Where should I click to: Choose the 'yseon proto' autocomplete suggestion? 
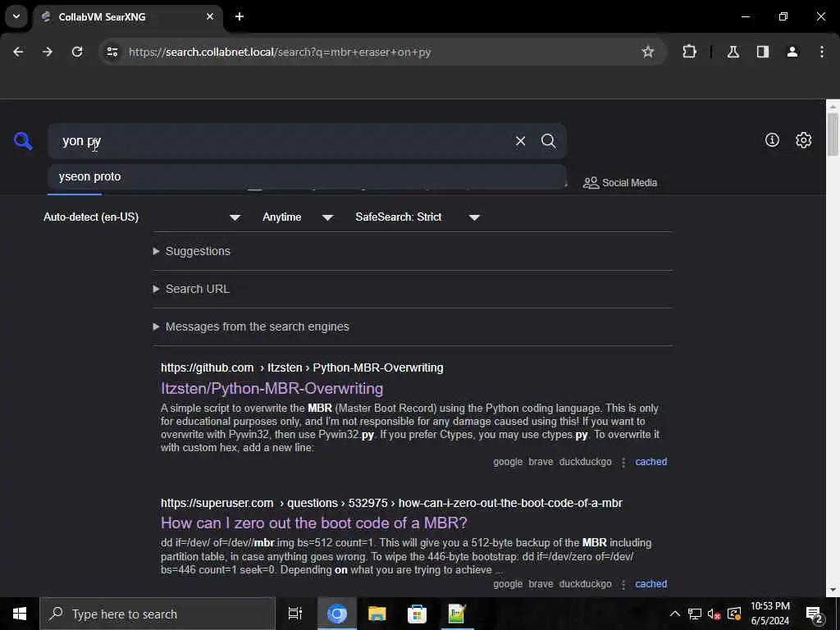click(307, 177)
